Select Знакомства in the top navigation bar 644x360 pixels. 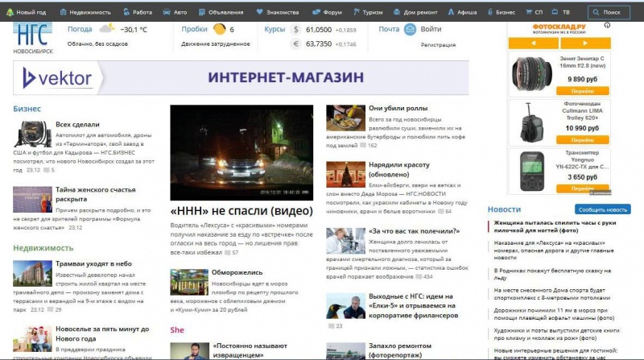(276, 12)
